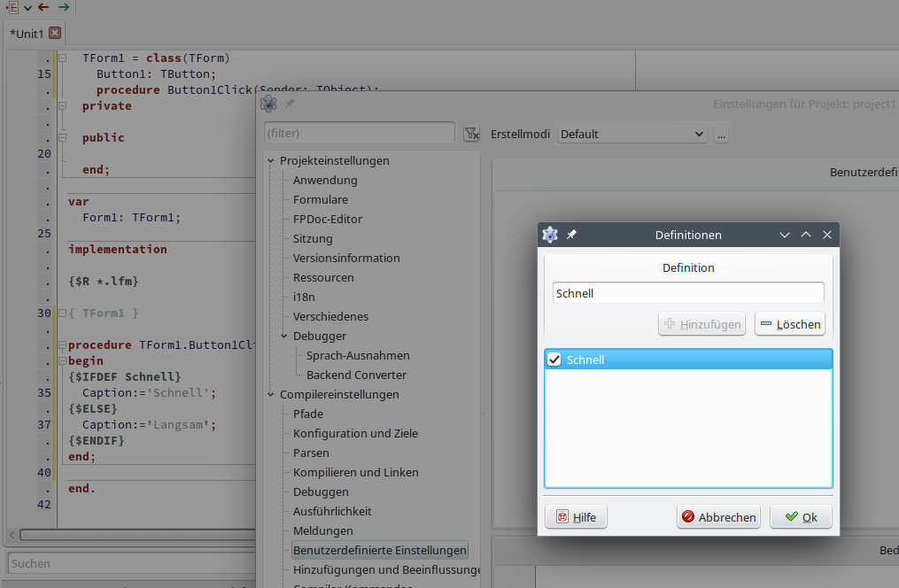Switch to the *Unit1 tab
Image resolution: width=899 pixels, height=588 pixels.
pyautogui.click(x=27, y=34)
